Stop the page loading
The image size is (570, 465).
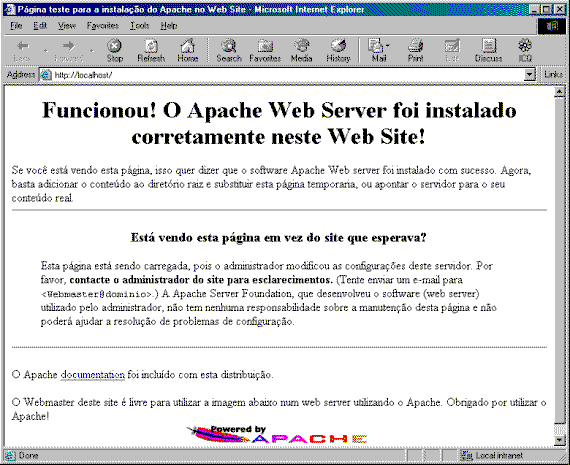[115, 51]
